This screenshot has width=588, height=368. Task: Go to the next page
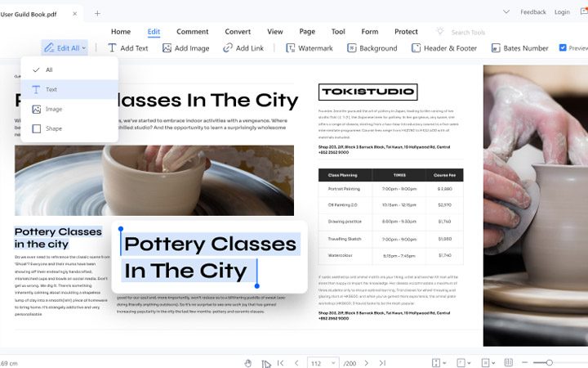[367, 363]
